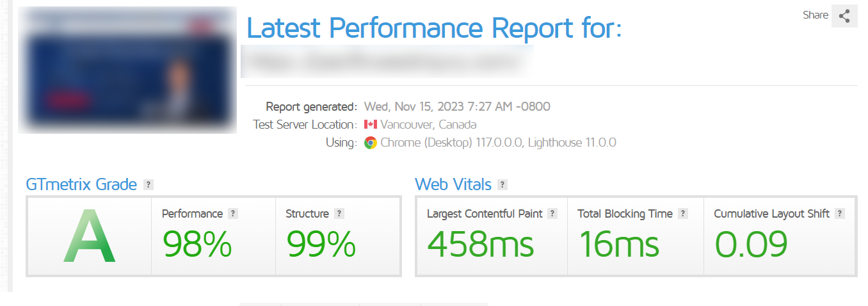Click the 98% Performance score
The width and height of the screenshot is (868, 306).
197,244
